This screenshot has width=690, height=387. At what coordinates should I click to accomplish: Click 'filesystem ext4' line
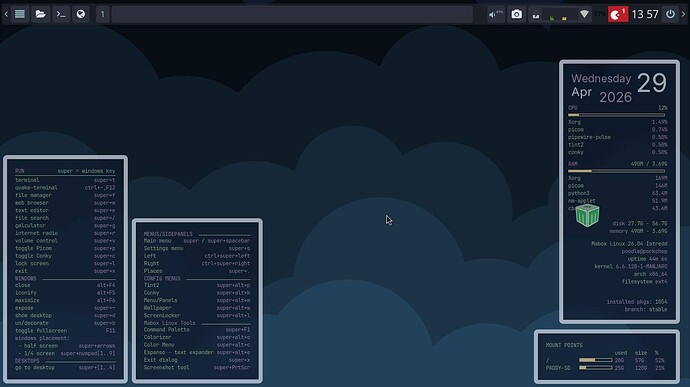[x=645, y=281]
